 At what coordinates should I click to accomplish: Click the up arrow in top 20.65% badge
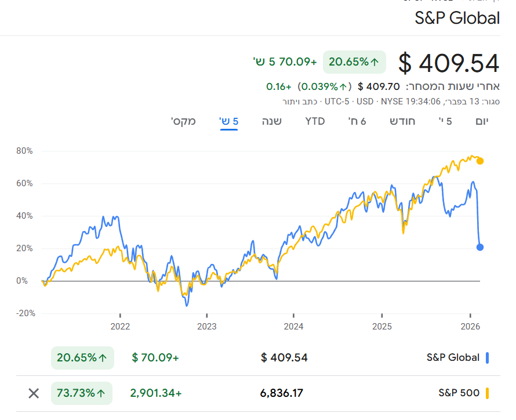click(x=375, y=61)
